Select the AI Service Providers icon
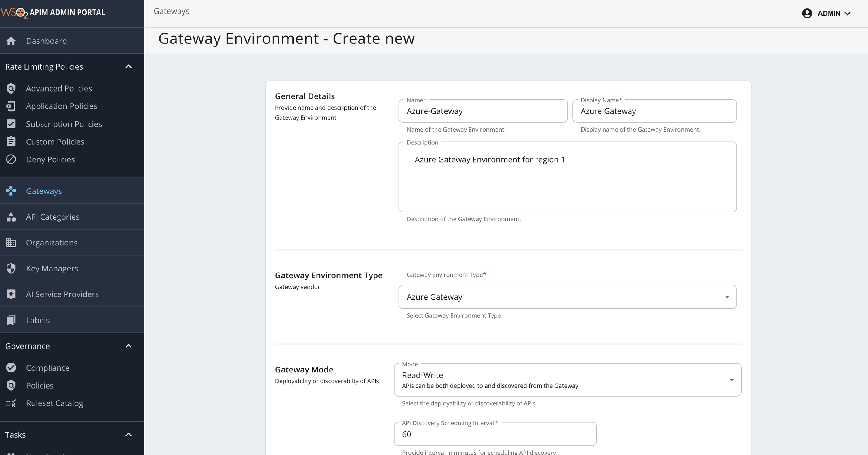This screenshot has width=868, height=455. [11, 294]
